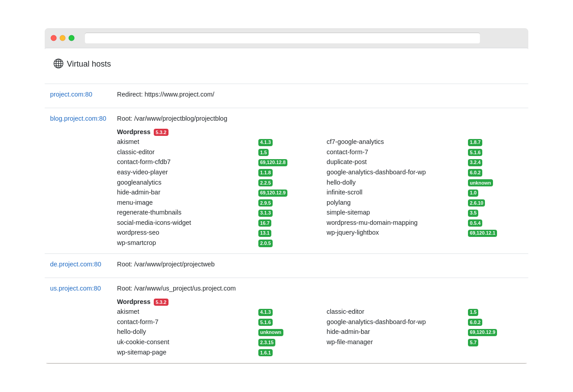Screen dimensions: 573x392
Task: Click cf7-google-analytics plugin name
Action: [355, 142]
